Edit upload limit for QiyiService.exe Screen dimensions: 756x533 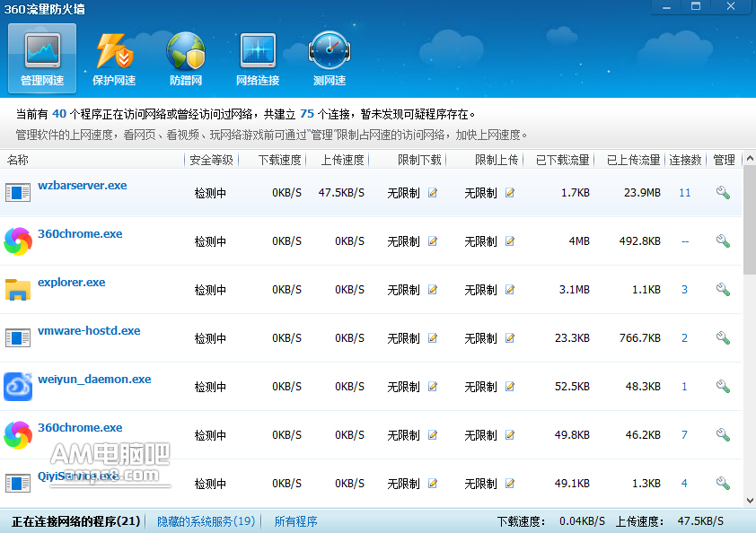(510, 484)
